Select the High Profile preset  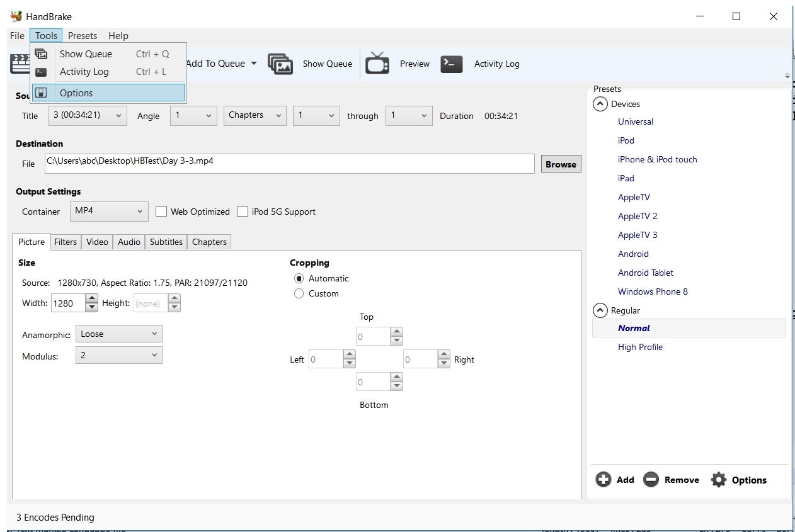640,347
